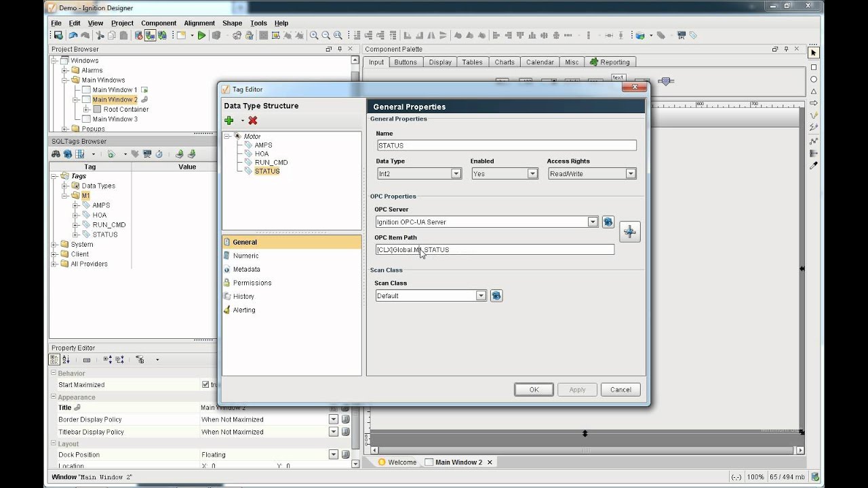
Task: Click red X delete member icon
Action: click(253, 120)
